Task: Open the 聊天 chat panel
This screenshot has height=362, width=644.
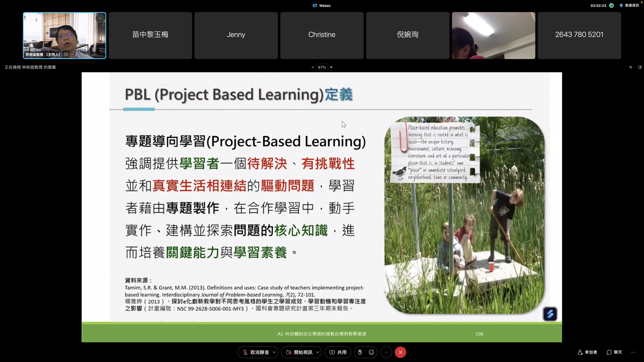Action: click(x=614, y=352)
